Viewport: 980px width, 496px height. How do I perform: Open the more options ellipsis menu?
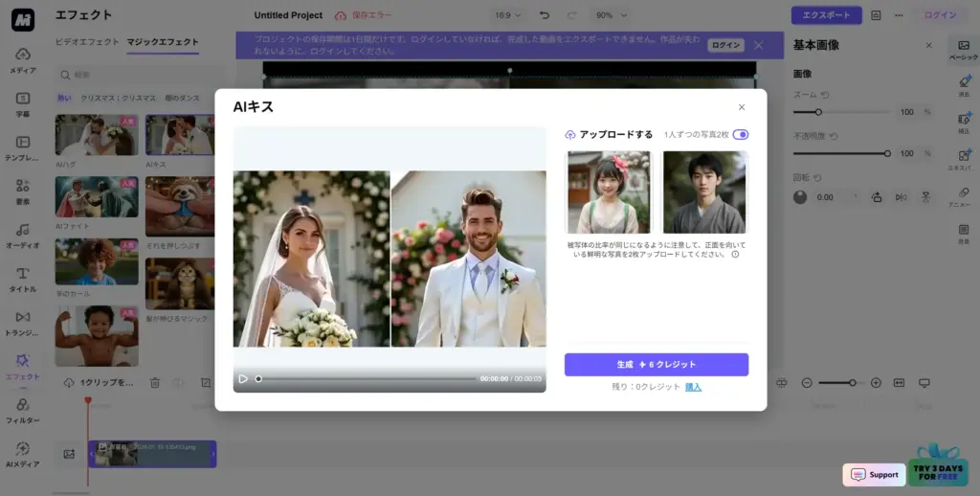899,15
